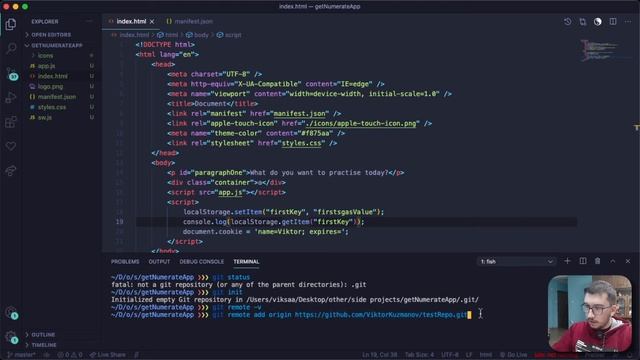Open the Debug Console panel tab
Screen dimensions: 640x360
(202, 262)
